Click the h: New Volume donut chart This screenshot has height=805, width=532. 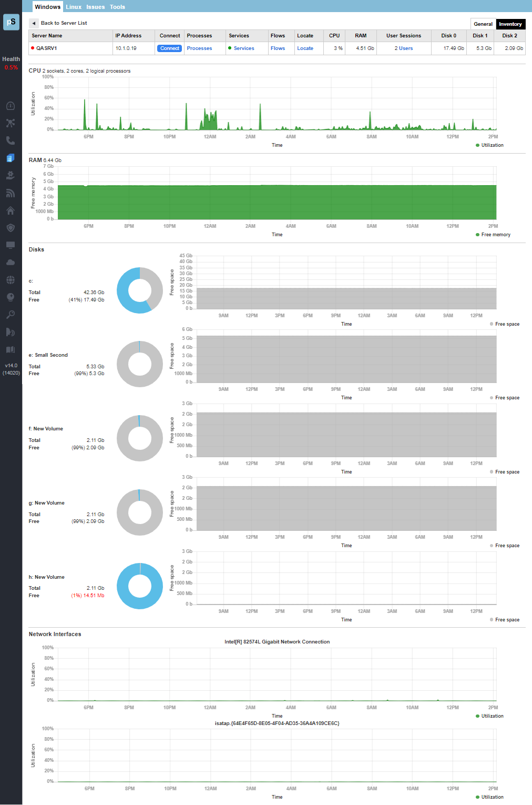coord(139,586)
